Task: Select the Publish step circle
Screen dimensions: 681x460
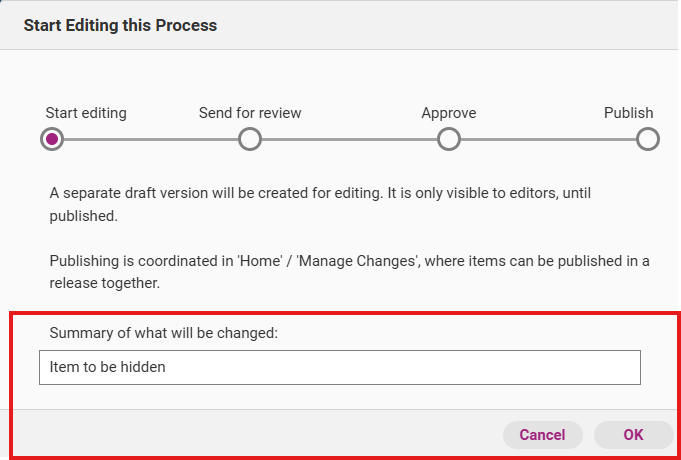Action: click(x=647, y=139)
